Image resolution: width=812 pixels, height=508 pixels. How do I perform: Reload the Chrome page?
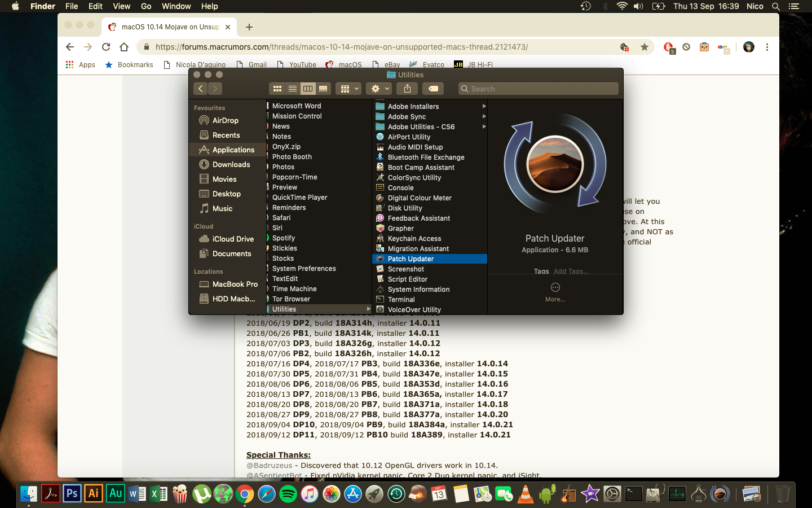click(105, 47)
